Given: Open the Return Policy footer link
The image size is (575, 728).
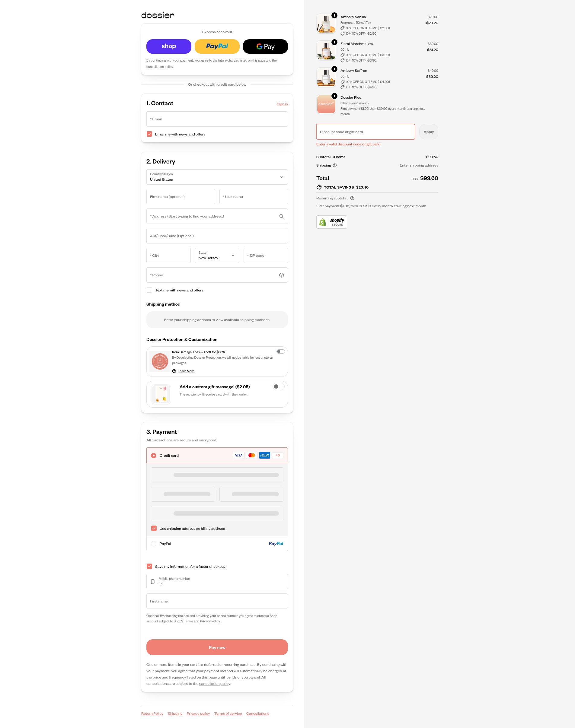Looking at the screenshot, I should point(152,714).
